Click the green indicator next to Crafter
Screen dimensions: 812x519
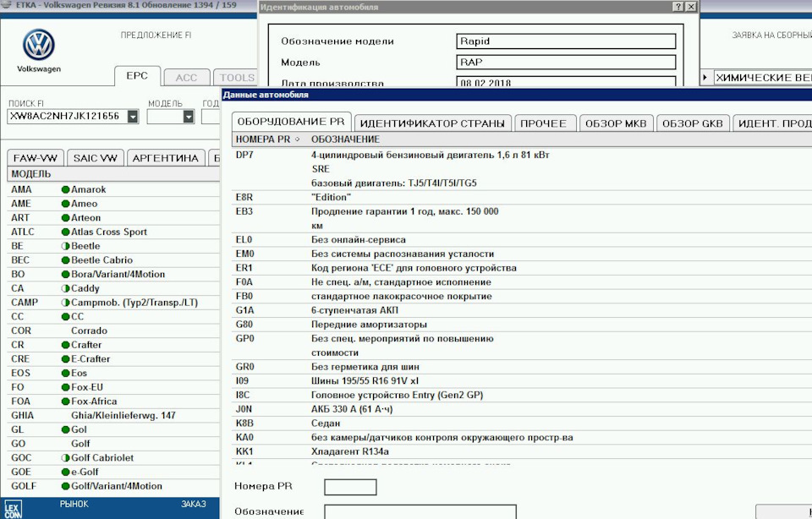coord(65,345)
